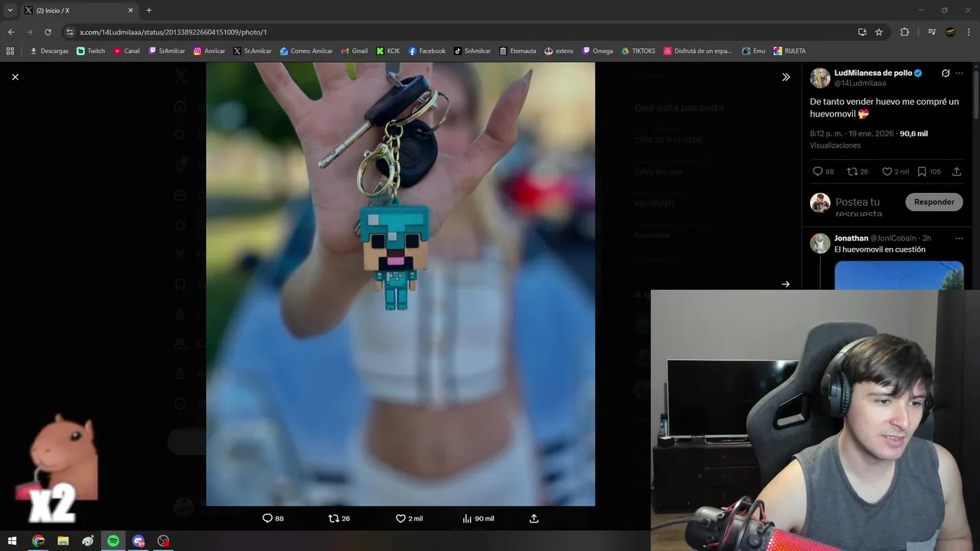Open Emu bookmark
The image size is (980, 551).
click(x=753, y=51)
